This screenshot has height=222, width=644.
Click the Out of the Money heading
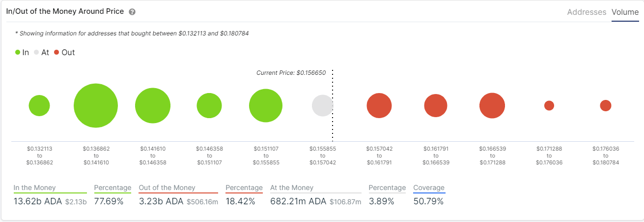coord(167,188)
